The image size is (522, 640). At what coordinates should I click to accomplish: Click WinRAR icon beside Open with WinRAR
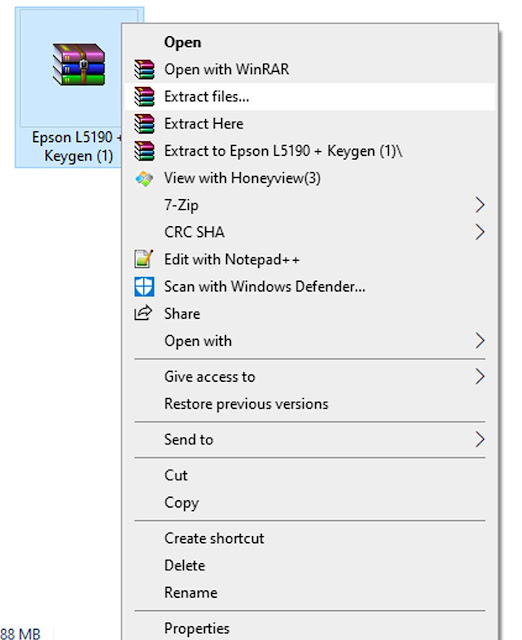pos(144,69)
